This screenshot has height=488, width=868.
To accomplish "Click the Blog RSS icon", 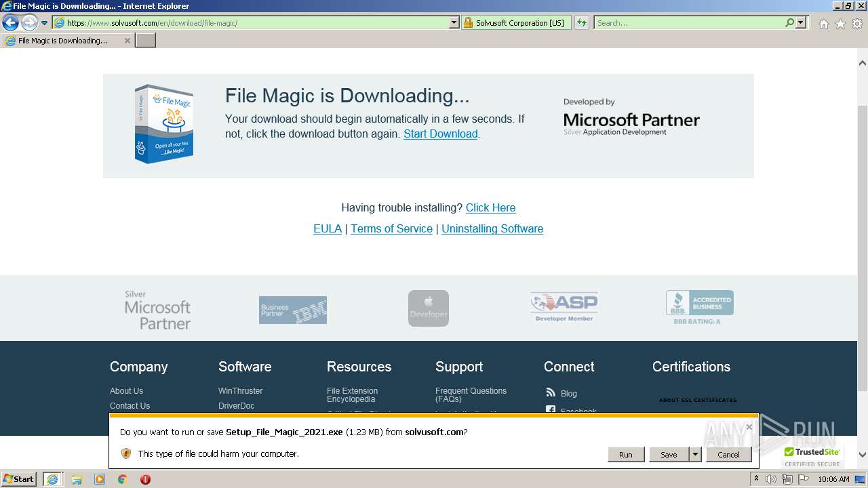I will (551, 392).
